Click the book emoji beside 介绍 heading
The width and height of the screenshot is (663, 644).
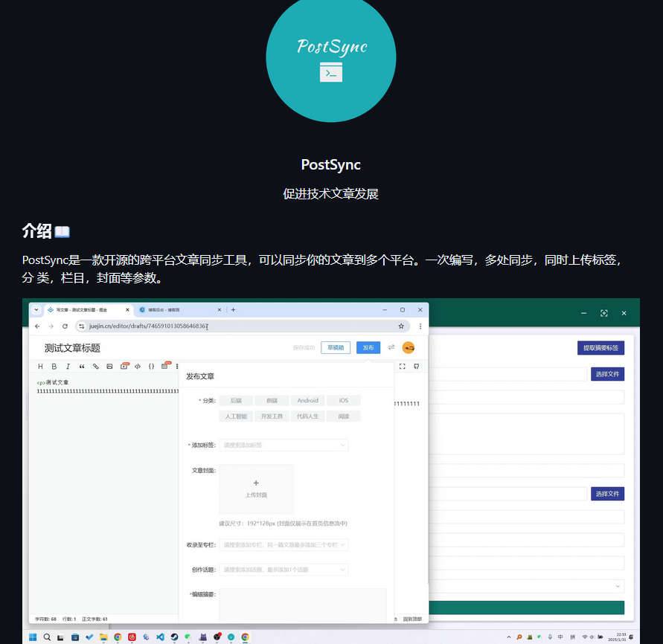63,232
